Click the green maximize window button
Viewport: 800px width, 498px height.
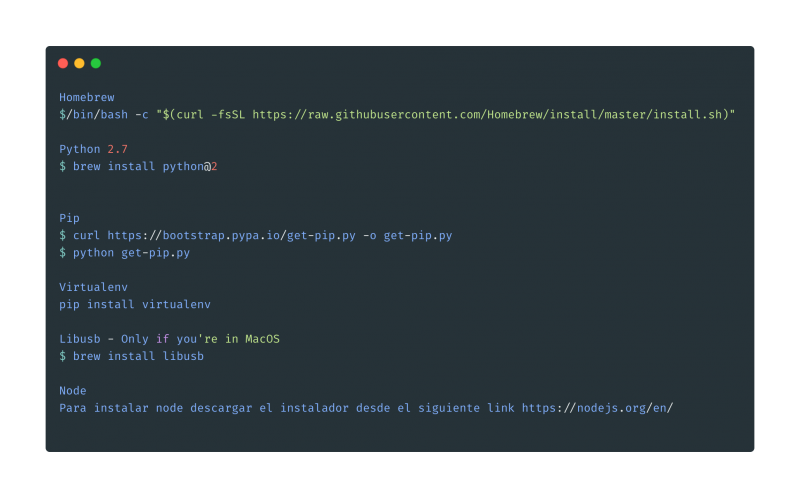click(96, 63)
